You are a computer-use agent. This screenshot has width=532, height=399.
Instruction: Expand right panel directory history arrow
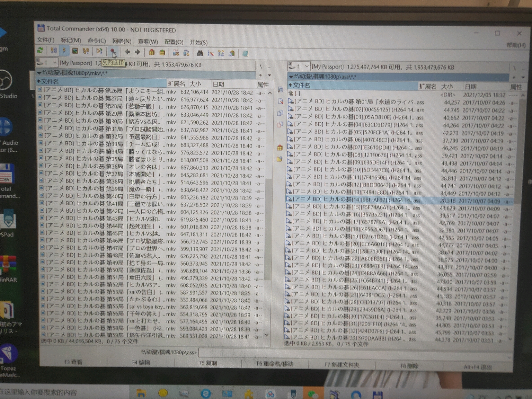coord(523,77)
